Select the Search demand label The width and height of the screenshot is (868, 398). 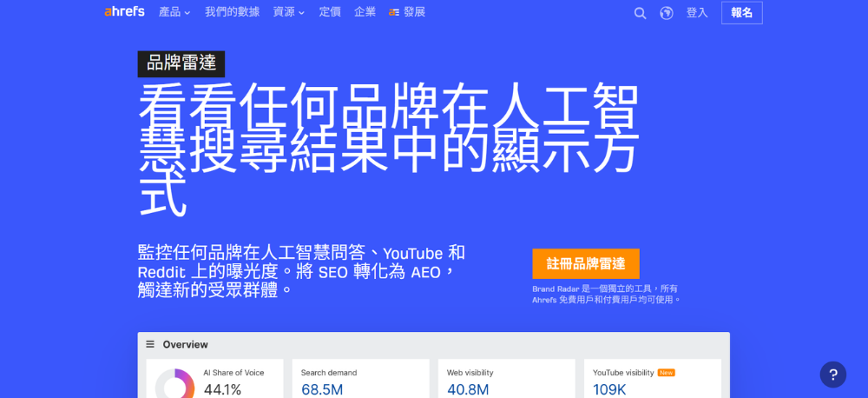tap(329, 373)
